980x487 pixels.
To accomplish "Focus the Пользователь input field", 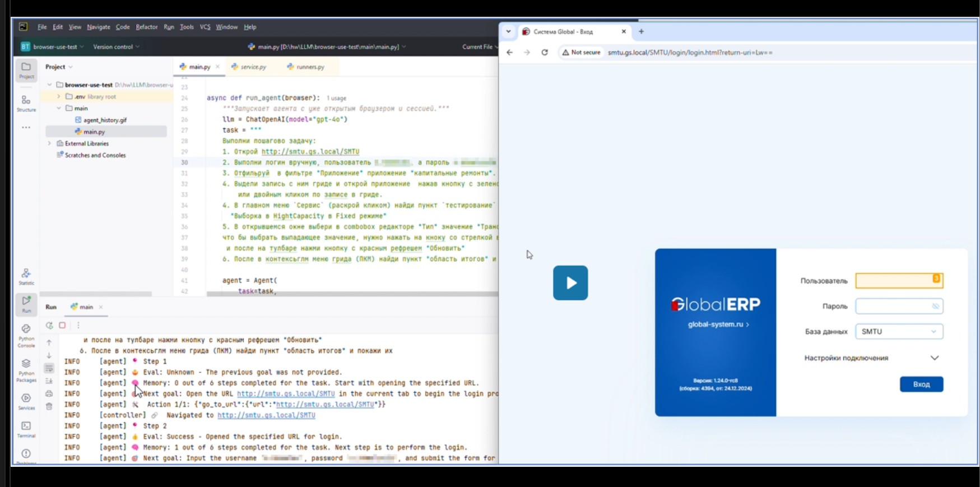I will [894, 281].
